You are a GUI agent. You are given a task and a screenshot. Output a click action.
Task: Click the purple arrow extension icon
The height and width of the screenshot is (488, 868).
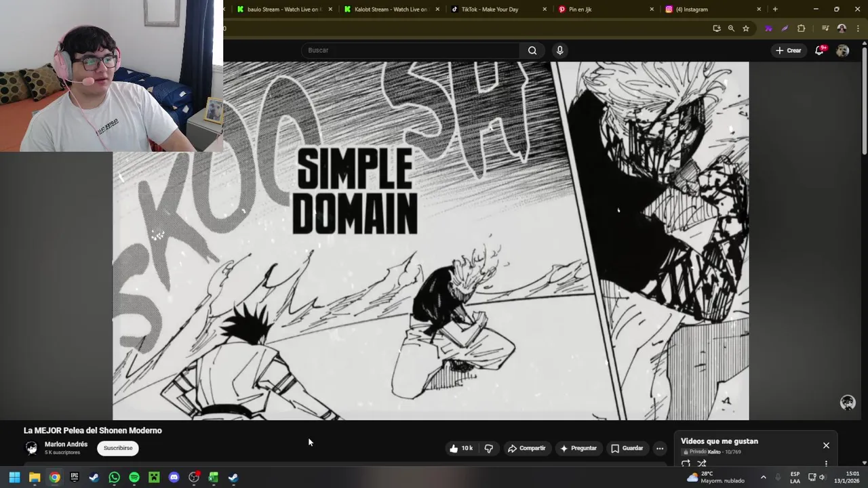(x=768, y=28)
